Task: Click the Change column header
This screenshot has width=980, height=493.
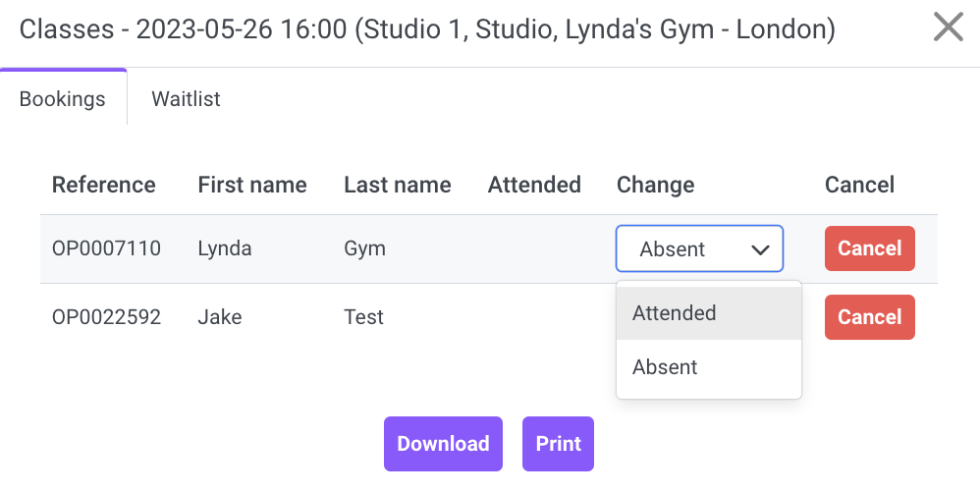Action: 656,185
